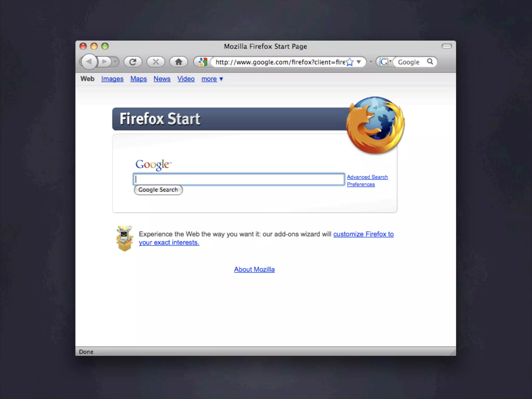532x399 pixels.
Task: Click the Google favicon in address bar
Action: [203, 62]
